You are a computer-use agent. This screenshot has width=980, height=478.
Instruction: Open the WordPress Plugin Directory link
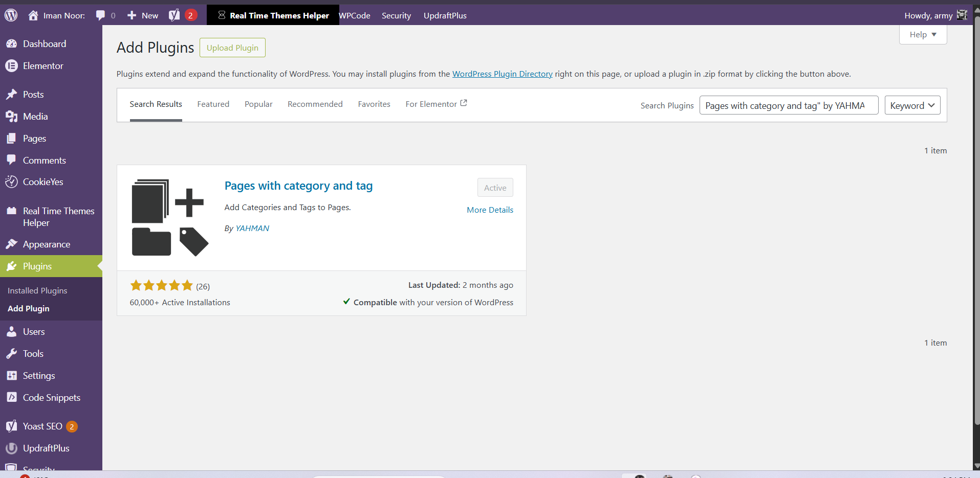[x=503, y=74]
